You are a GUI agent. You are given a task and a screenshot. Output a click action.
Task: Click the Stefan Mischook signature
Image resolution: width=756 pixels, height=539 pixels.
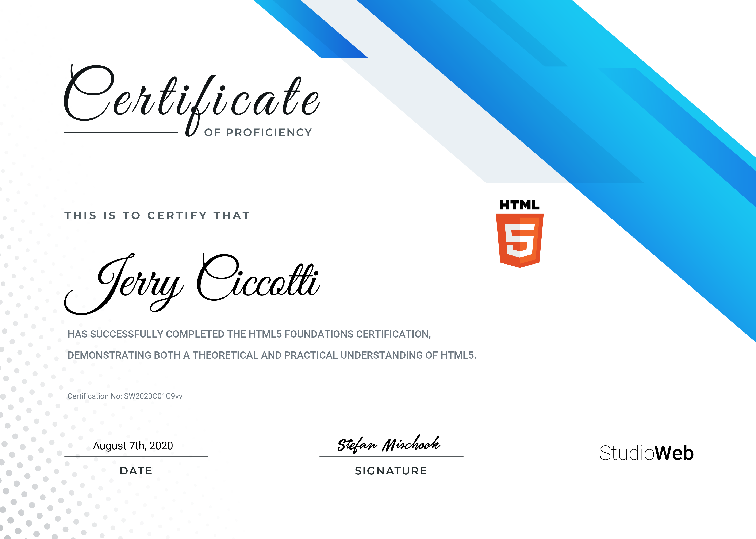(389, 444)
